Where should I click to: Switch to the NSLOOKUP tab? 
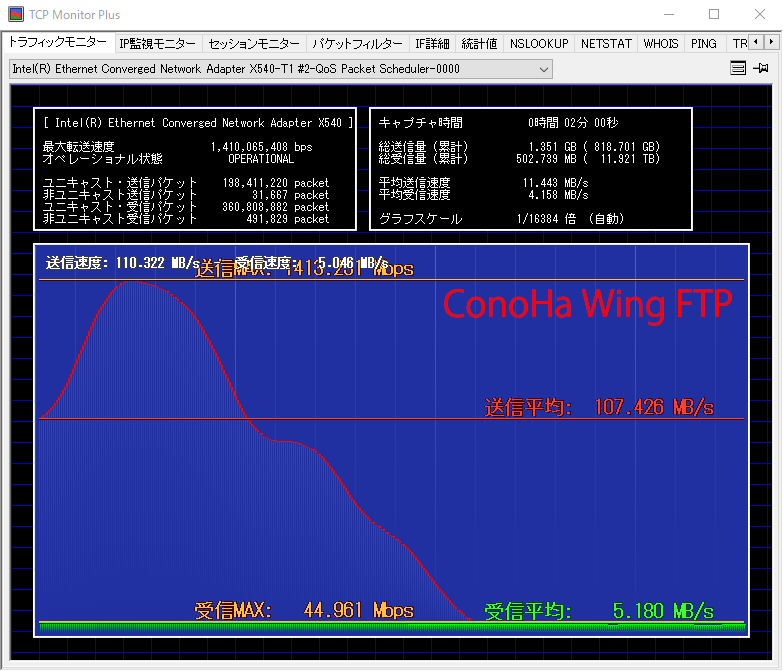tap(538, 44)
